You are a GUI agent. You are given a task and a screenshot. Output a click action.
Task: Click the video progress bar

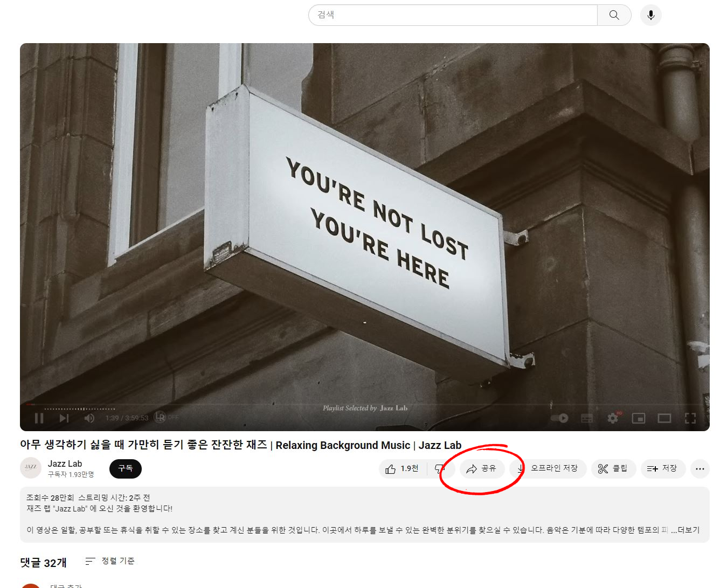tap(364, 404)
